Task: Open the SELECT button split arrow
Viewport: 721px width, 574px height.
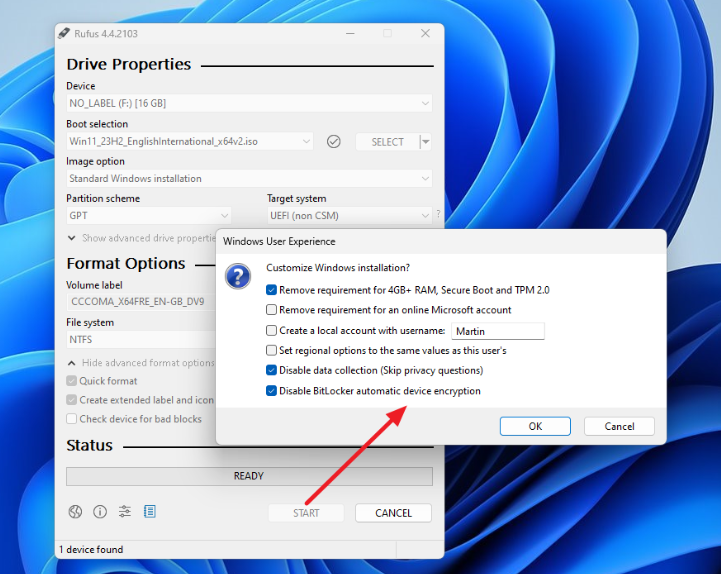Action: coord(426,142)
